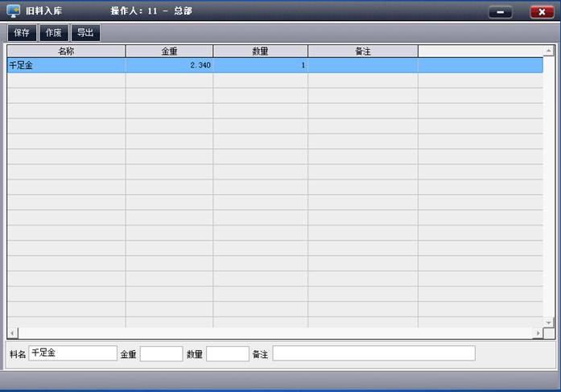Sort by the 名称 column header
561x392 pixels.
pos(66,52)
